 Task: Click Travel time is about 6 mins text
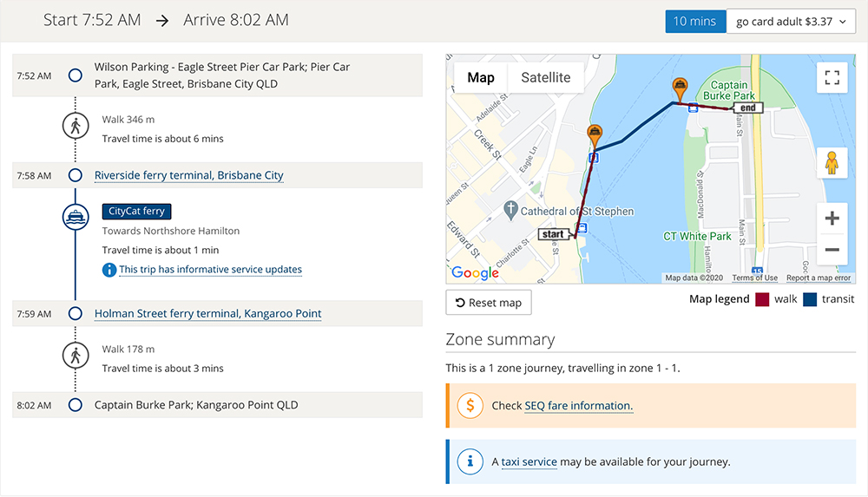tap(163, 139)
